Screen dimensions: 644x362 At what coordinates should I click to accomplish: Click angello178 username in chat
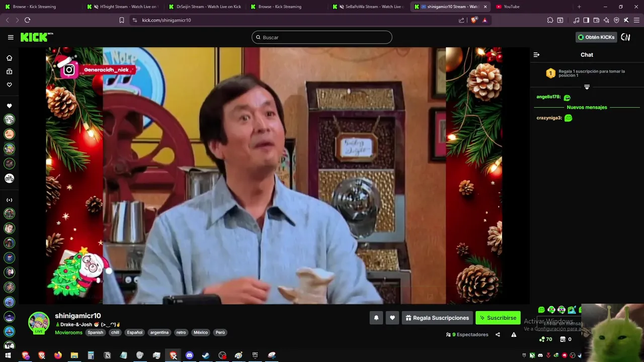point(548,97)
